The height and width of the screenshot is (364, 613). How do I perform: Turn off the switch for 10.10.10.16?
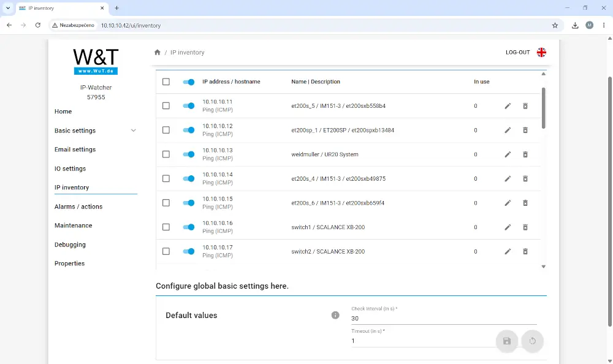188,227
